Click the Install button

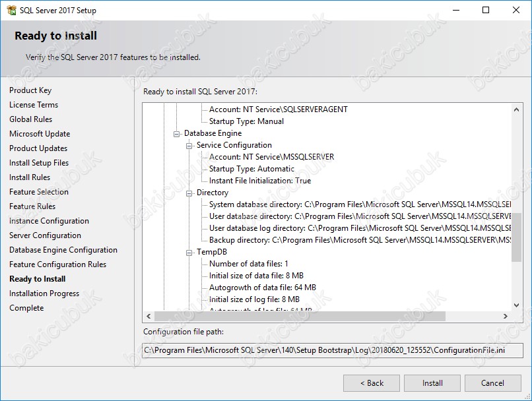[432, 383]
